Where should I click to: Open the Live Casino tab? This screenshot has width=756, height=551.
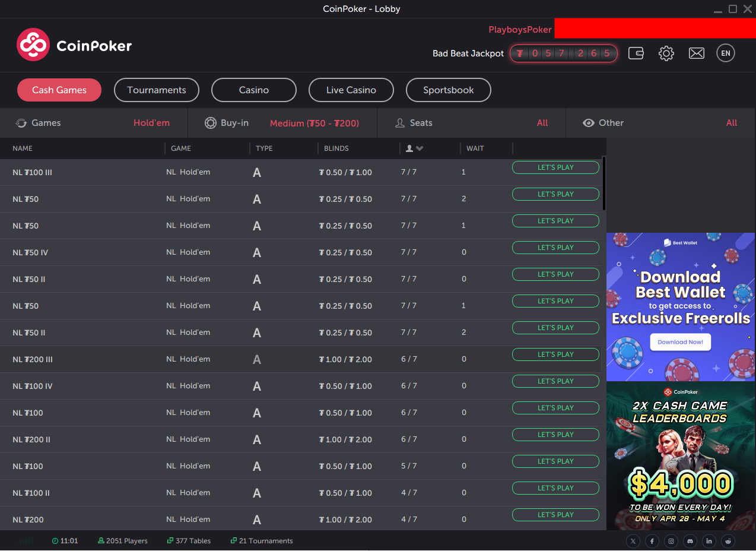pyautogui.click(x=351, y=90)
